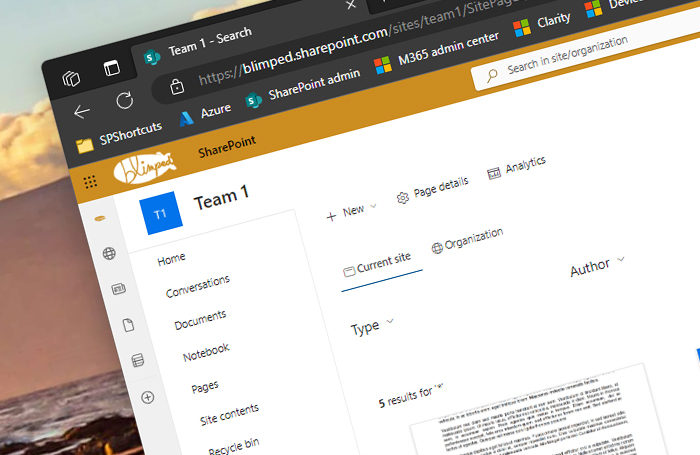This screenshot has width=700, height=455.
Task: Open the orange blimp home icon in app bar
Action: pos(100,218)
